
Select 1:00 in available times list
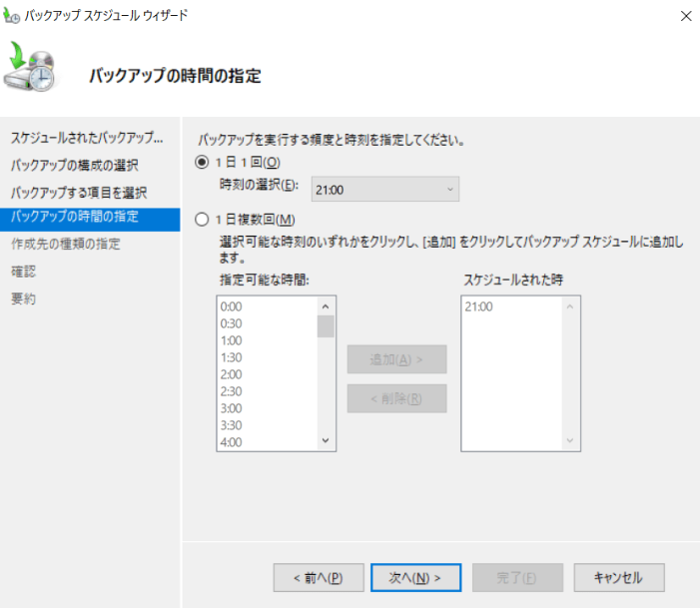coord(267,340)
